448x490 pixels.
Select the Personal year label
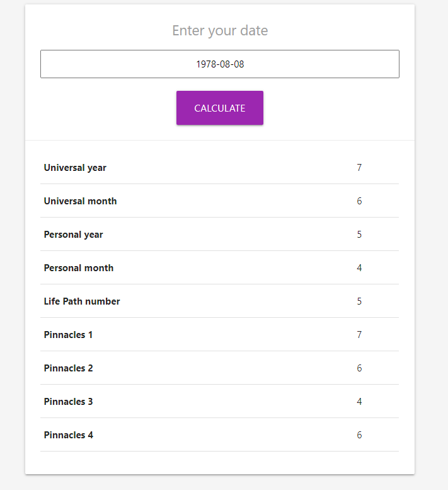point(73,235)
